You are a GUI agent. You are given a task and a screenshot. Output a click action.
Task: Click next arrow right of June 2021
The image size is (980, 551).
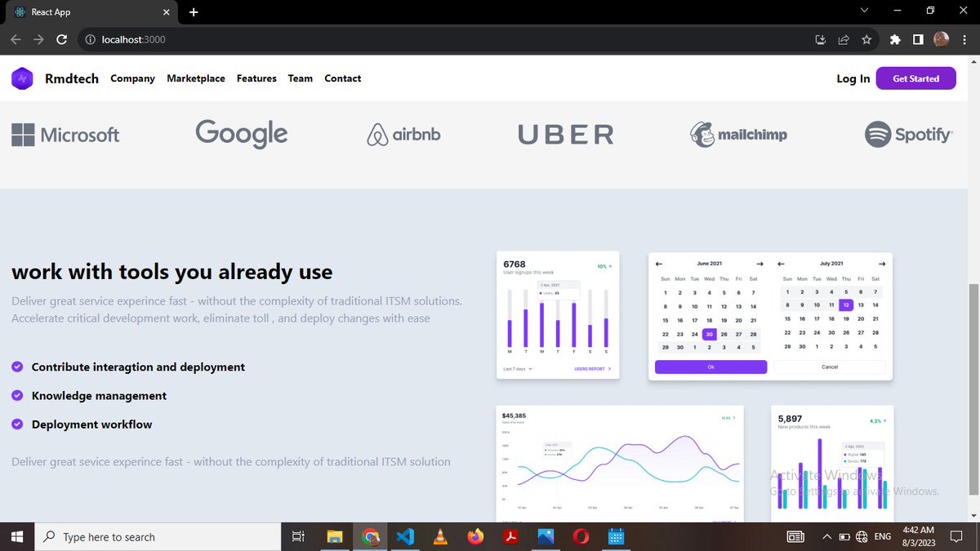point(759,264)
